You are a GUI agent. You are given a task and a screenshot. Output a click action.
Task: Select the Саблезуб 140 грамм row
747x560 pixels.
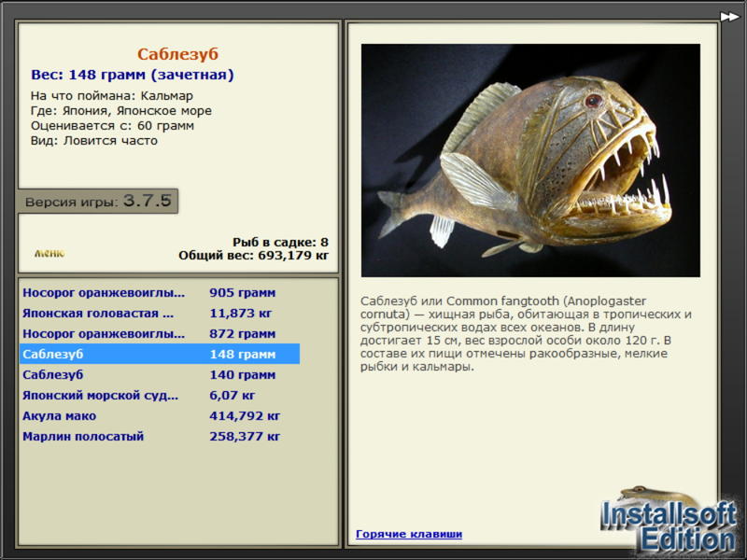pyautogui.click(x=160, y=374)
